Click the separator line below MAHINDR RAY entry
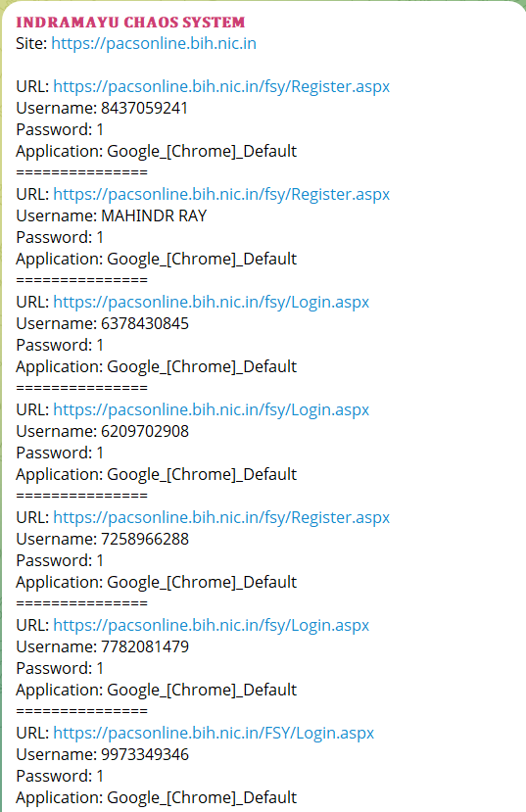 [x=82, y=280]
